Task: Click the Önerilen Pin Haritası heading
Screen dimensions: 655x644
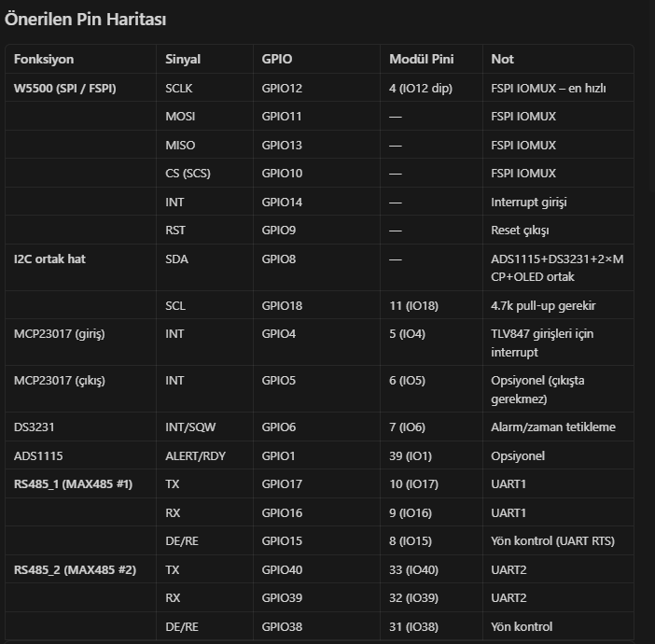Action: click(85, 20)
